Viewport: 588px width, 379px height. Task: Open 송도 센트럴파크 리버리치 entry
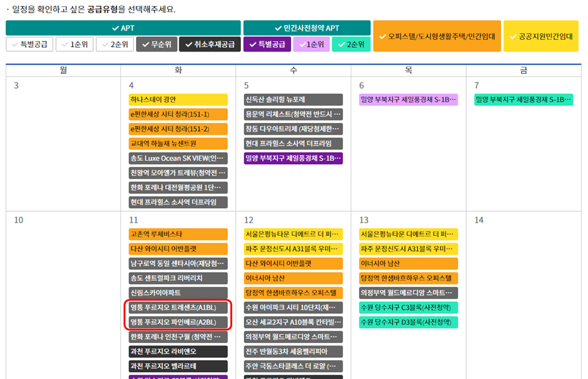pos(178,278)
